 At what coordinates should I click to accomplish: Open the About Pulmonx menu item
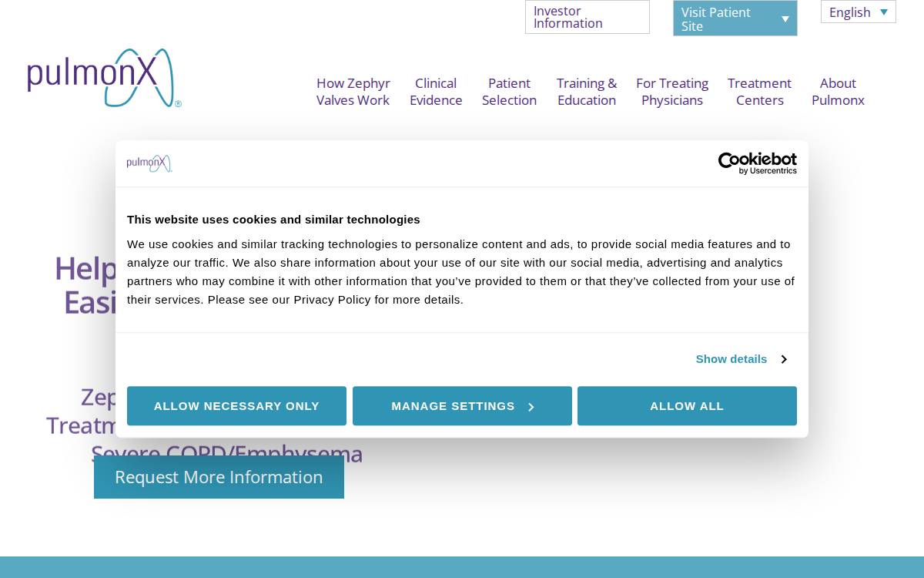[838, 92]
